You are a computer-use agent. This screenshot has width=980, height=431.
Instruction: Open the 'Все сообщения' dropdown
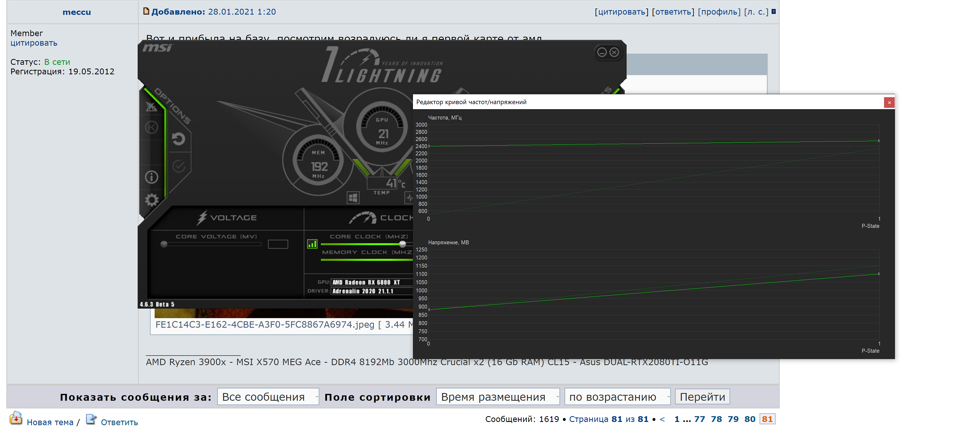click(x=268, y=397)
